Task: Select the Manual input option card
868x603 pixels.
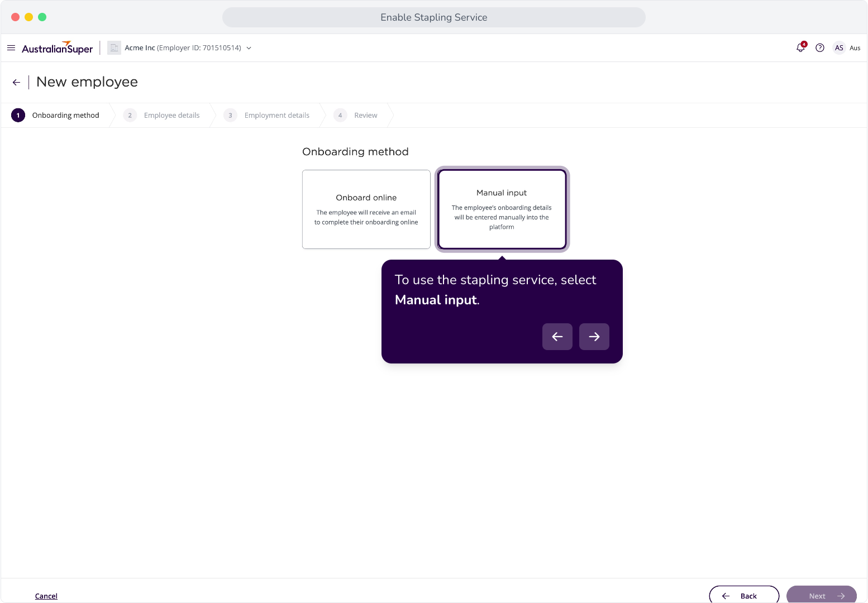Action: [x=502, y=209]
